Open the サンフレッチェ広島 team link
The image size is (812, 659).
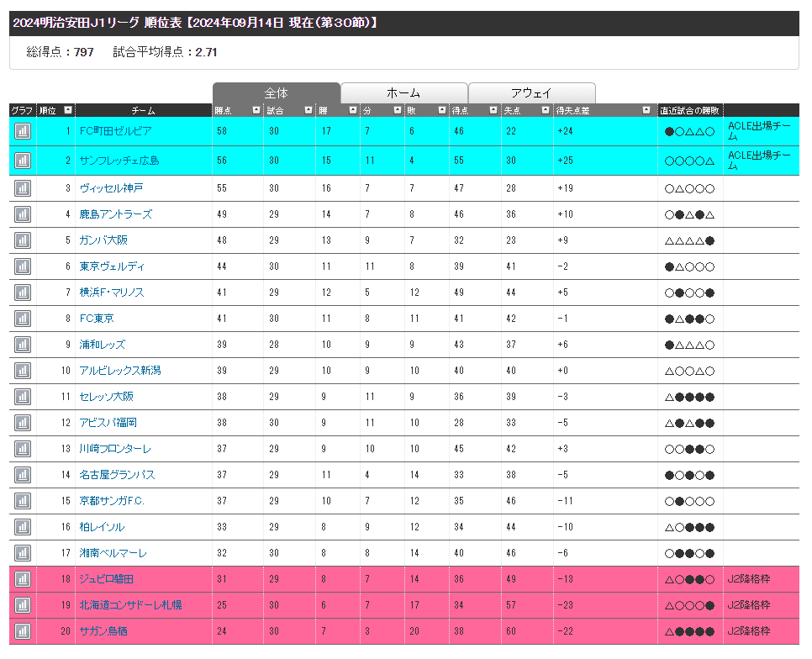click(119, 161)
